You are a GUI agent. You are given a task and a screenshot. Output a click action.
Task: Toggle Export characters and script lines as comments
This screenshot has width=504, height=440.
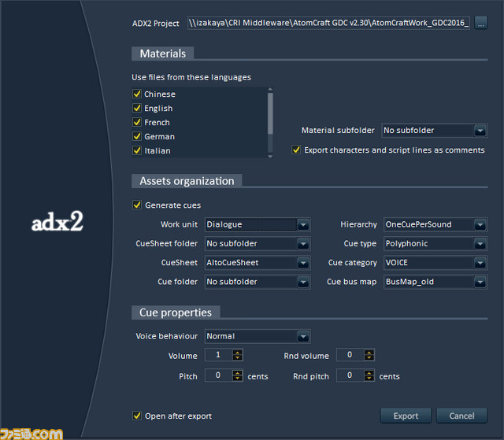point(296,150)
